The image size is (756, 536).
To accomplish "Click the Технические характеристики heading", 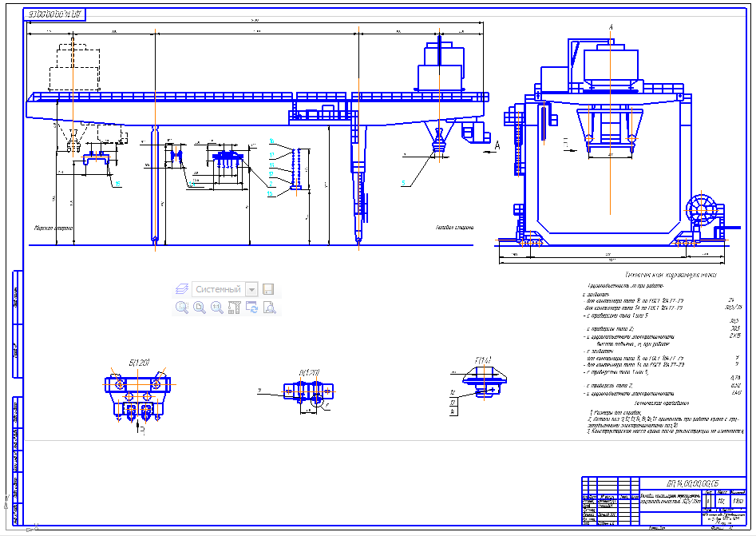I will click(x=671, y=275).
